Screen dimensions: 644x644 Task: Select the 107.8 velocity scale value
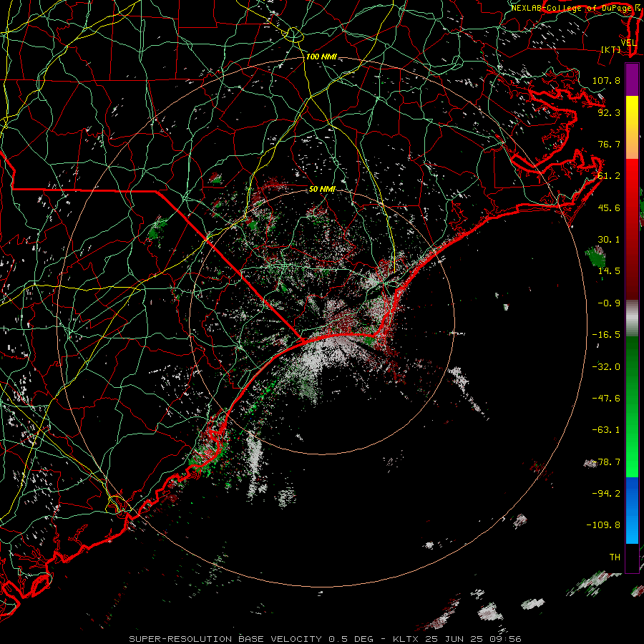[606, 80]
